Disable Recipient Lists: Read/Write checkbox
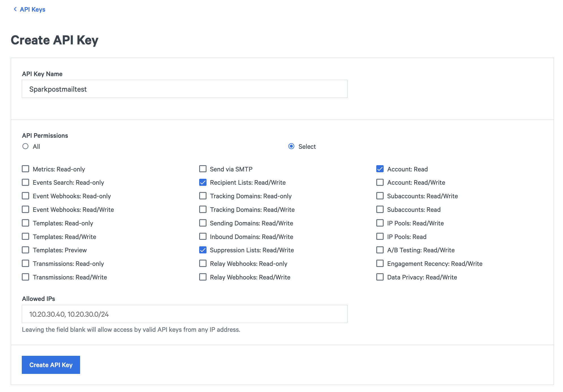This screenshot has height=392, width=563. [203, 182]
